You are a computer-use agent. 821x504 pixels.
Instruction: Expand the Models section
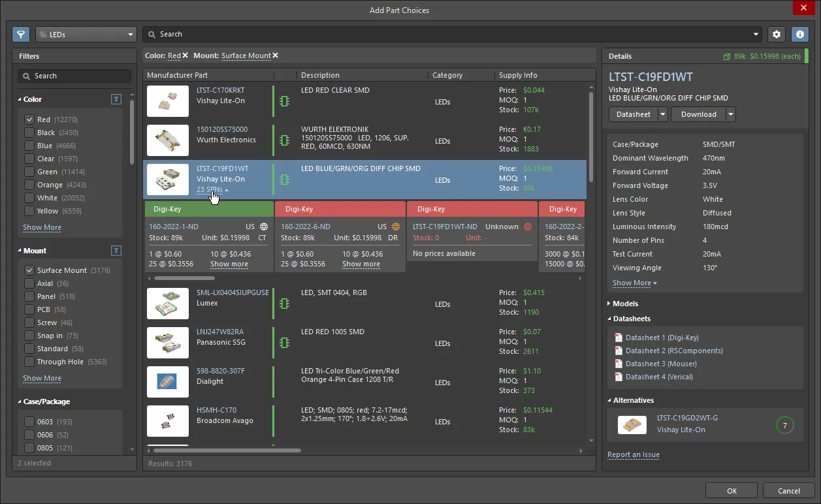tap(609, 304)
